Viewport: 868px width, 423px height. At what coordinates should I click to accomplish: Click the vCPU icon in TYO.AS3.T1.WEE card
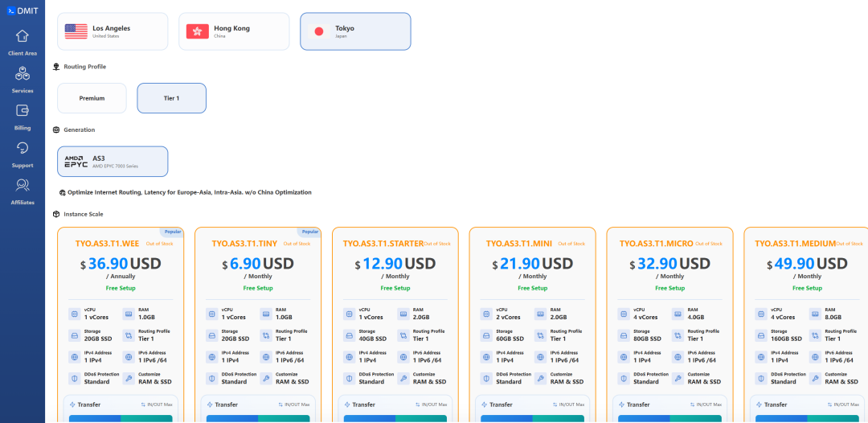pyautogui.click(x=74, y=314)
